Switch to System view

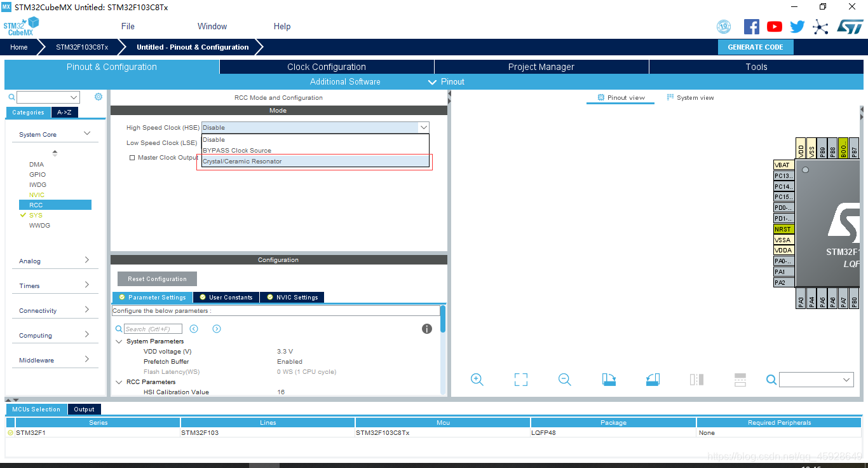coord(690,97)
